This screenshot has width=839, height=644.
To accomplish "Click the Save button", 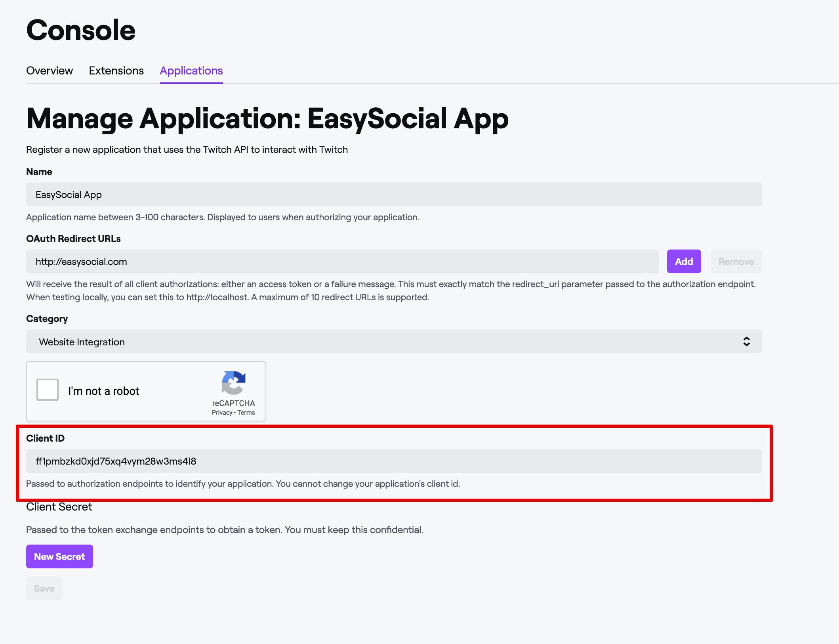I will (x=44, y=588).
